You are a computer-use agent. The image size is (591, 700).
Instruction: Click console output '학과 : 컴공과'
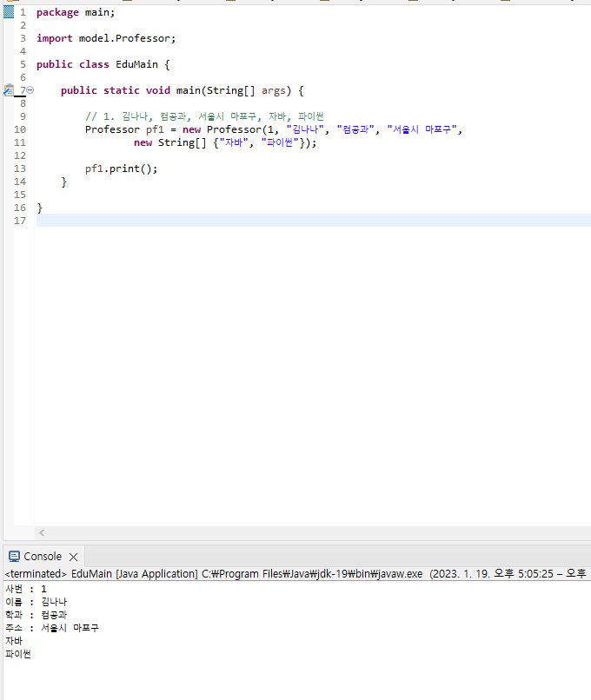(x=37, y=615)
